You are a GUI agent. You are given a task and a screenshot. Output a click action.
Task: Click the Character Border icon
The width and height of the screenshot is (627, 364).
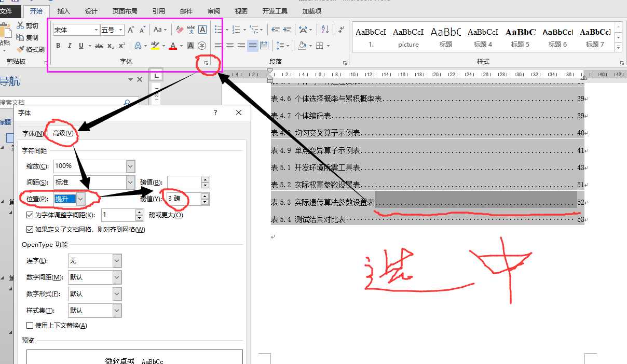click(x=202, y=30)
